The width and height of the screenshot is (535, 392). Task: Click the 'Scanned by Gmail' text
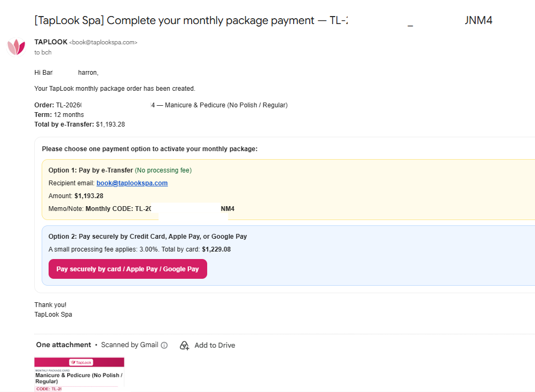(130, 345)
